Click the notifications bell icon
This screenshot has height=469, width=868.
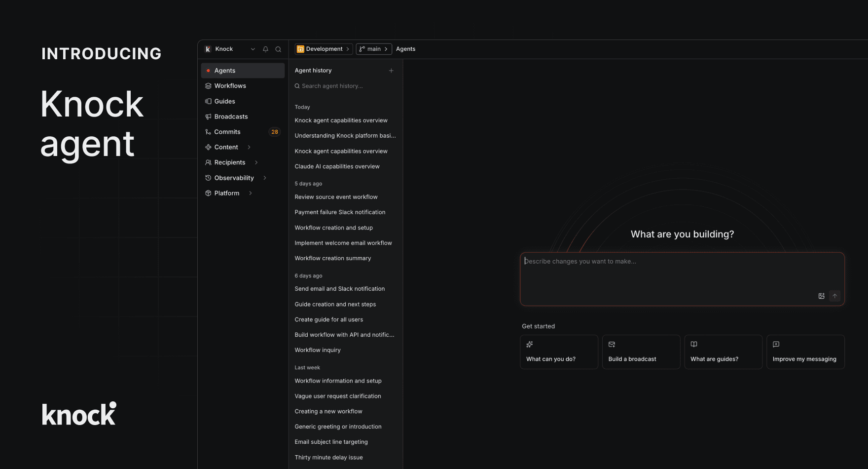(265, 49)
